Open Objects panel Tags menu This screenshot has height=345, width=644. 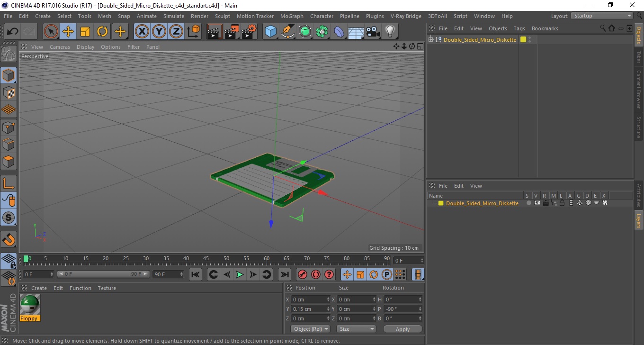coord(519,28)
